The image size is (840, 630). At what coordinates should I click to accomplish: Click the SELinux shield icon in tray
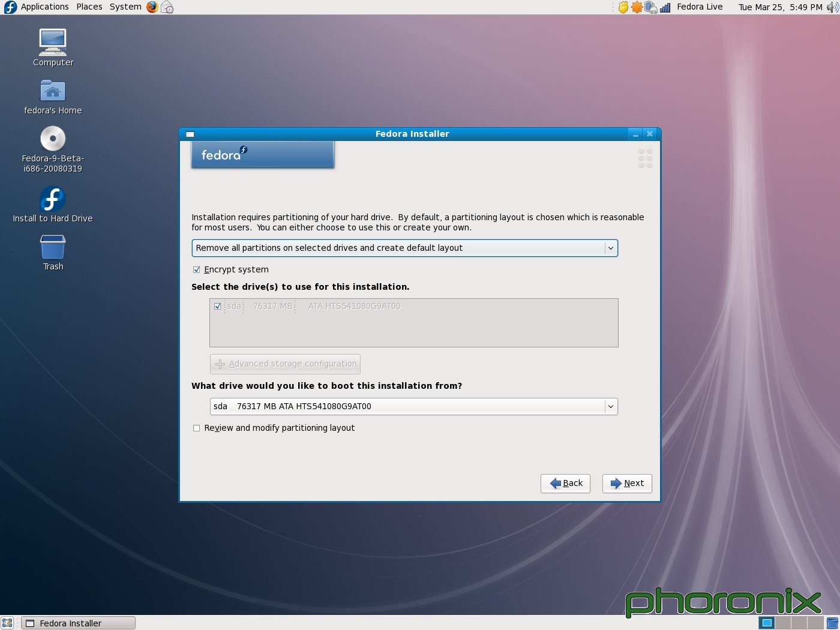(x=623, y=7)
